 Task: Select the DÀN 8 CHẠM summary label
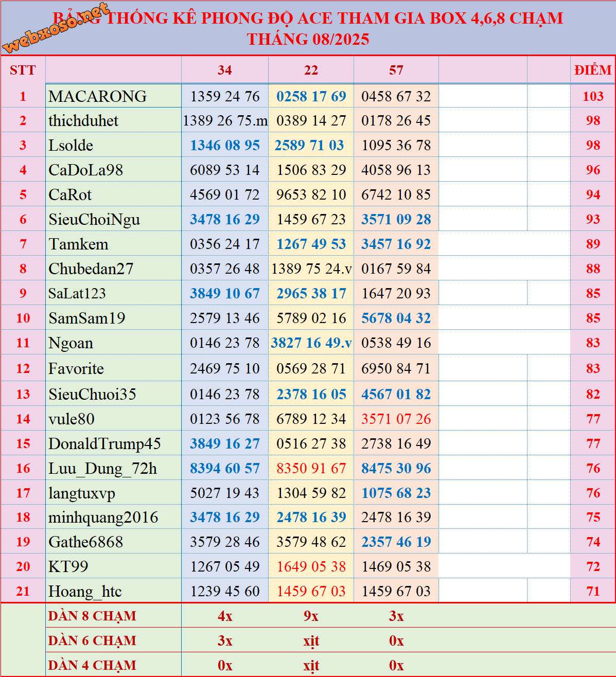(x=93, y=616)
